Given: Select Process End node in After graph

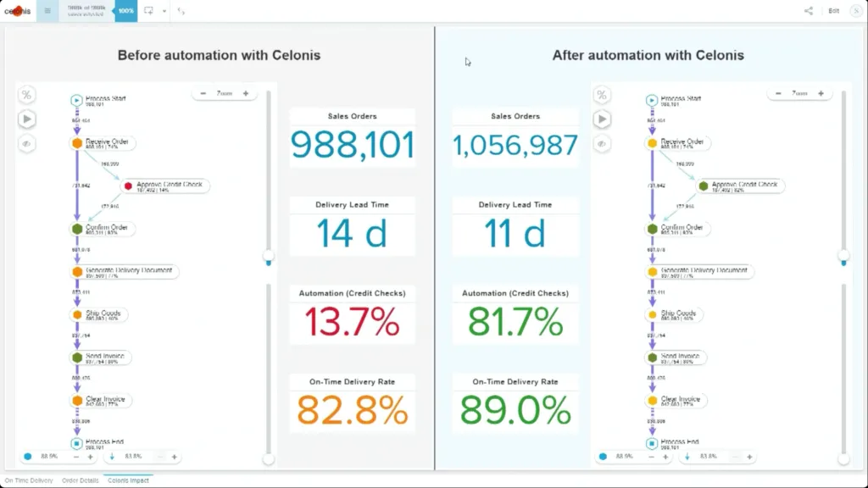Looking at the screenshot, I should pos(652,443).
